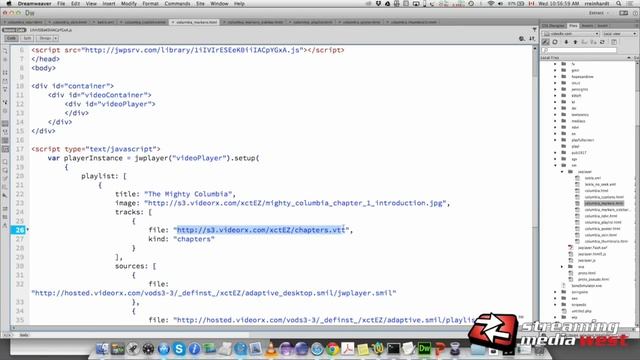Select columbia_thumbnails.html in file tree
Screen dimensions: 640x360
[606, 241]
